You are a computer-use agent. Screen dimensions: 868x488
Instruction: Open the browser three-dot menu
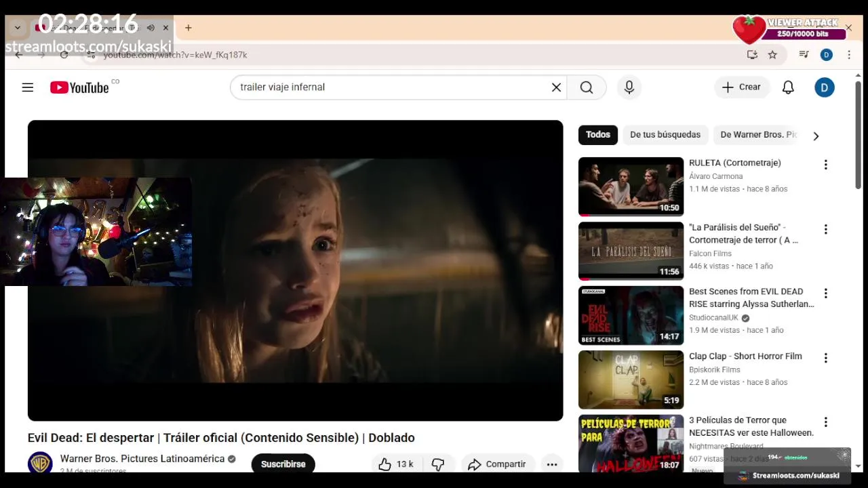(x=849, y=55)
